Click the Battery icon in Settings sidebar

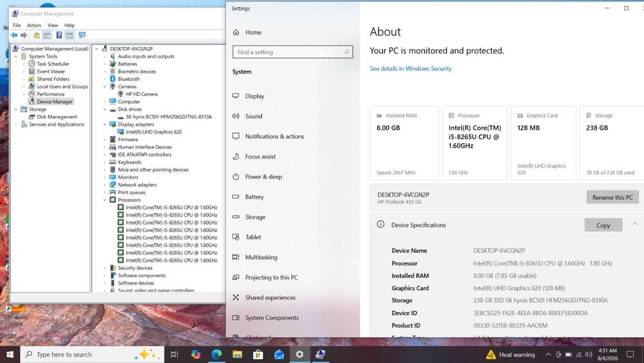click(236, 197)
